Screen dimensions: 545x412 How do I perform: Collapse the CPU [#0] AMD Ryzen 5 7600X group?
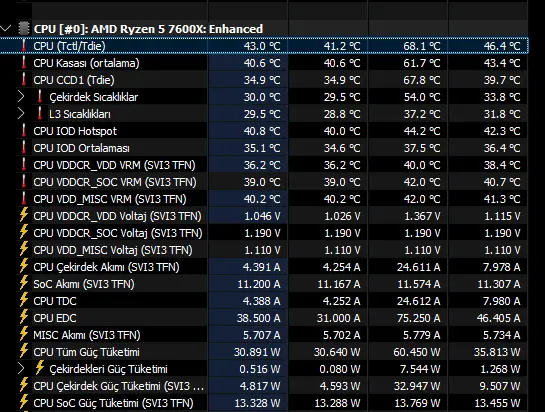[6, 29]
